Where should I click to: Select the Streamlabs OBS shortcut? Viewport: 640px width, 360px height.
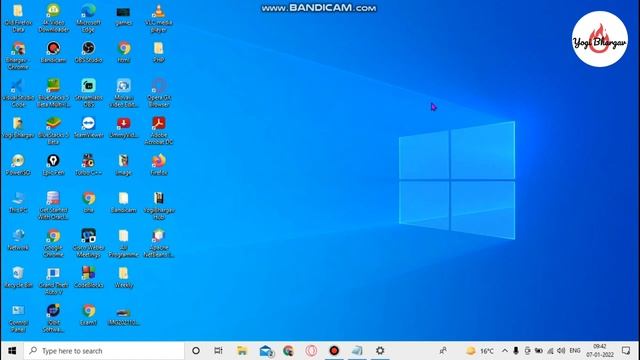tap(88, 93)
